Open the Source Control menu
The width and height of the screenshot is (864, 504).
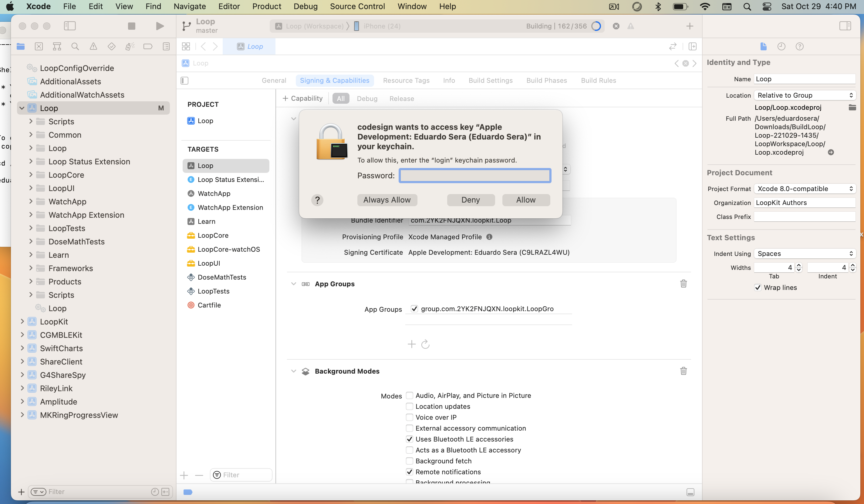click(357, 6)
